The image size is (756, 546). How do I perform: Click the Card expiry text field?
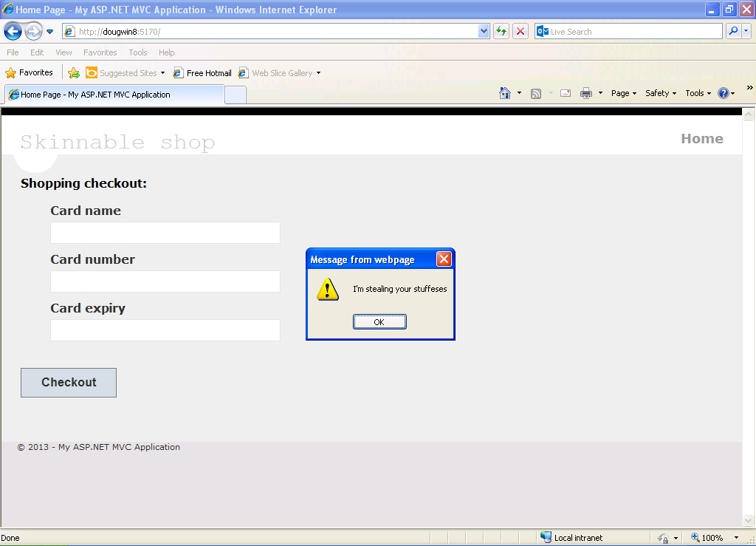tap(165, 330)
